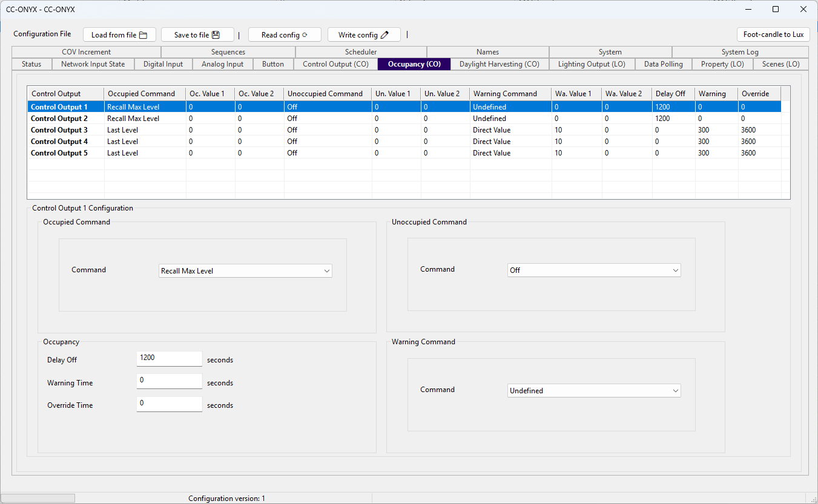Open the COV Increment tab
Screen dimensions: 818x504
pos(86,52)
